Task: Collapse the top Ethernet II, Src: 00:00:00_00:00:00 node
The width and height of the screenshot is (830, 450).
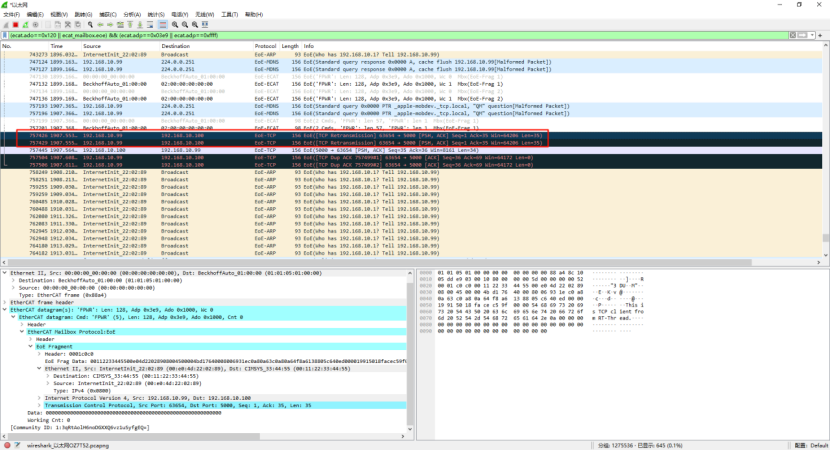Action: click(5, 273)
